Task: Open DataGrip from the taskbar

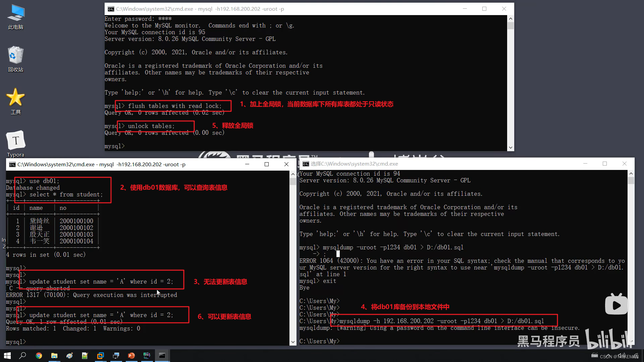Action: (147, 355)
